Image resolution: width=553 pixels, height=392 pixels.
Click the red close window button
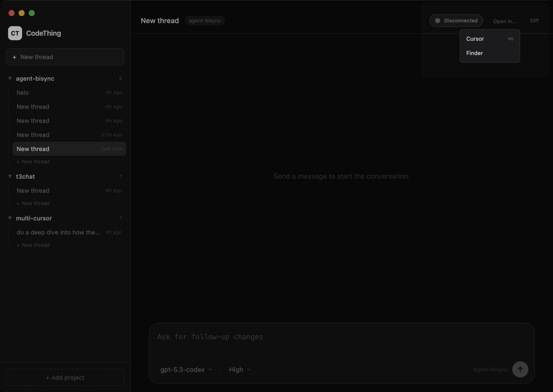click(x=12, y=13)
